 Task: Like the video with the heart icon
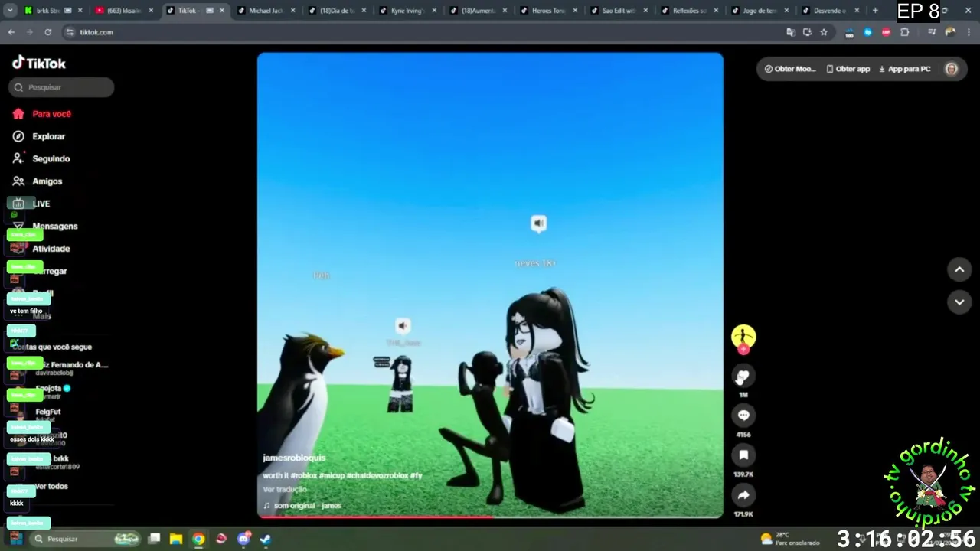pyautogui.click(x=743, y=377)
